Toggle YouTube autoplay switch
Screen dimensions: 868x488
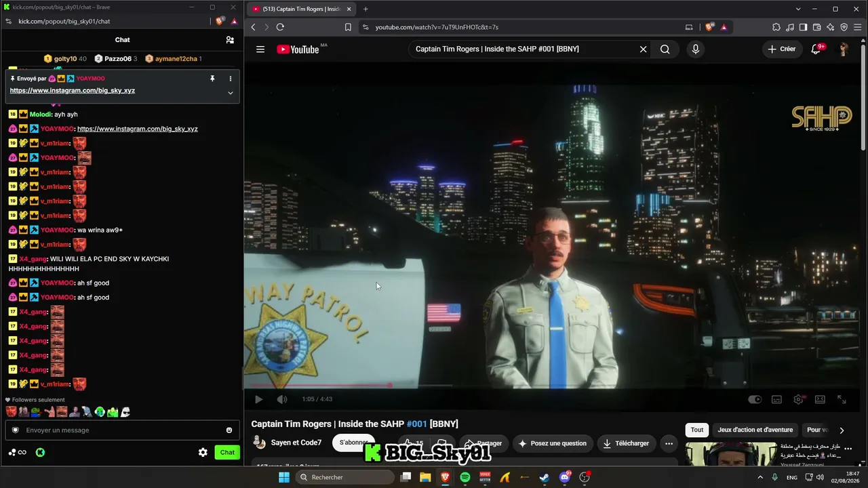pos(755,399)
